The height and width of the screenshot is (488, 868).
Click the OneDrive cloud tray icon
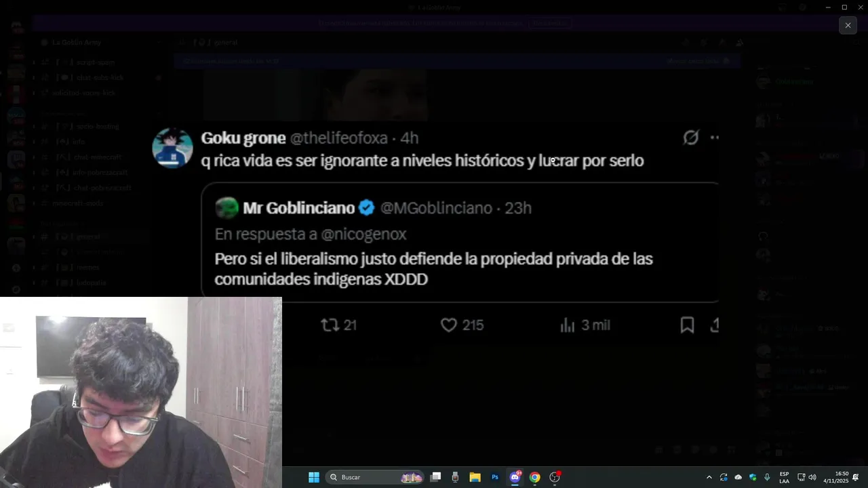pos(738,477)
